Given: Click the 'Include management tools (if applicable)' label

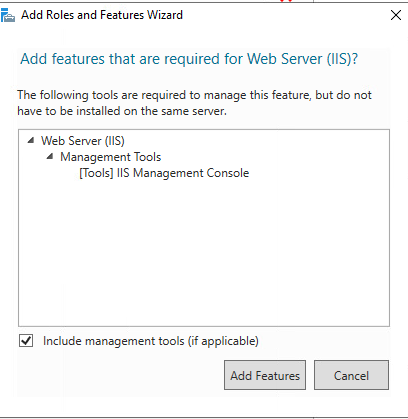Looking at the screenshot, I should [151, 341].
